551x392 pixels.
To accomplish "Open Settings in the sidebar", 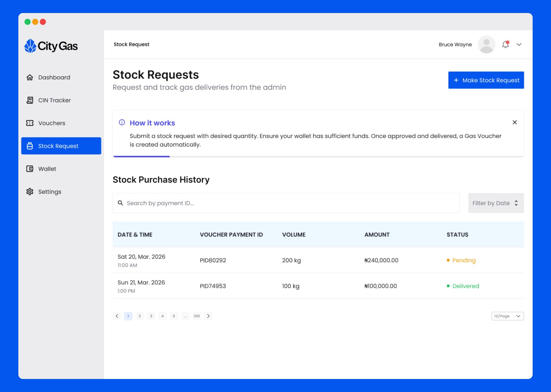I will (61, 191).
